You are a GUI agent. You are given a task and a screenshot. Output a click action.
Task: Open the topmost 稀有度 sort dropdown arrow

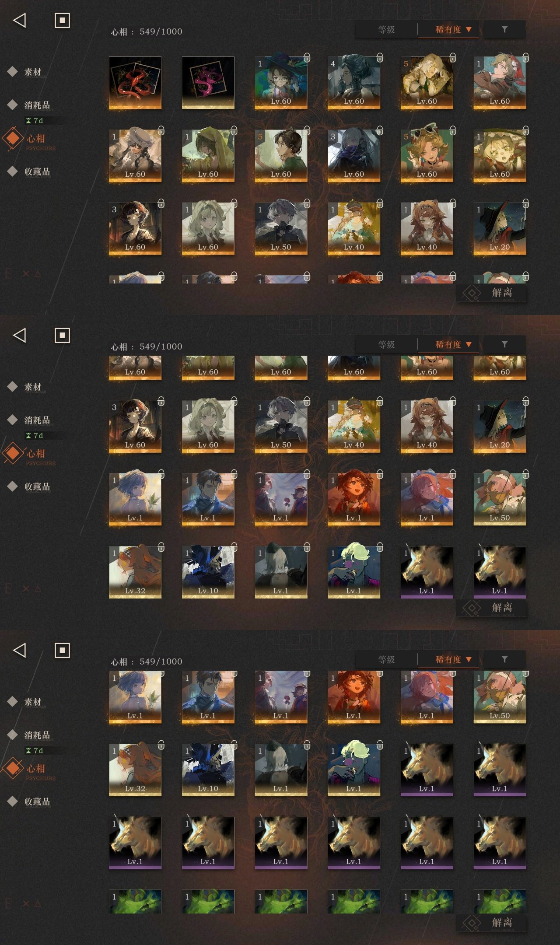click(469, 30)
